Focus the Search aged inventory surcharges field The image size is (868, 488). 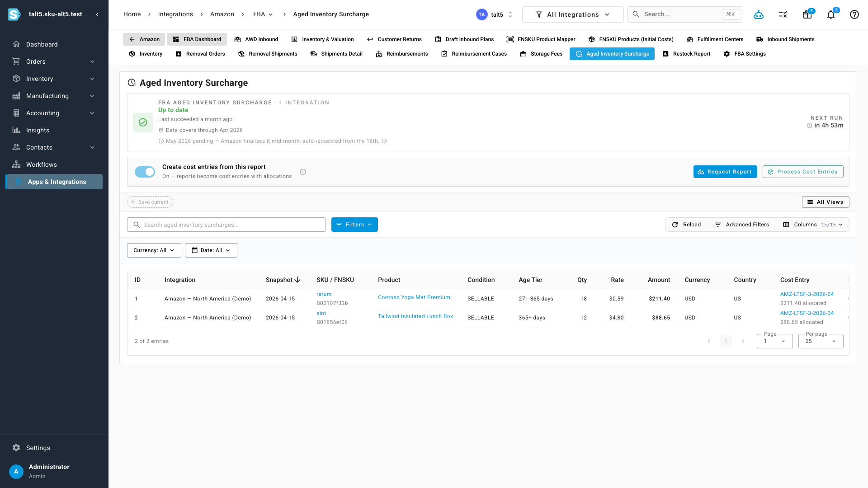226,225
